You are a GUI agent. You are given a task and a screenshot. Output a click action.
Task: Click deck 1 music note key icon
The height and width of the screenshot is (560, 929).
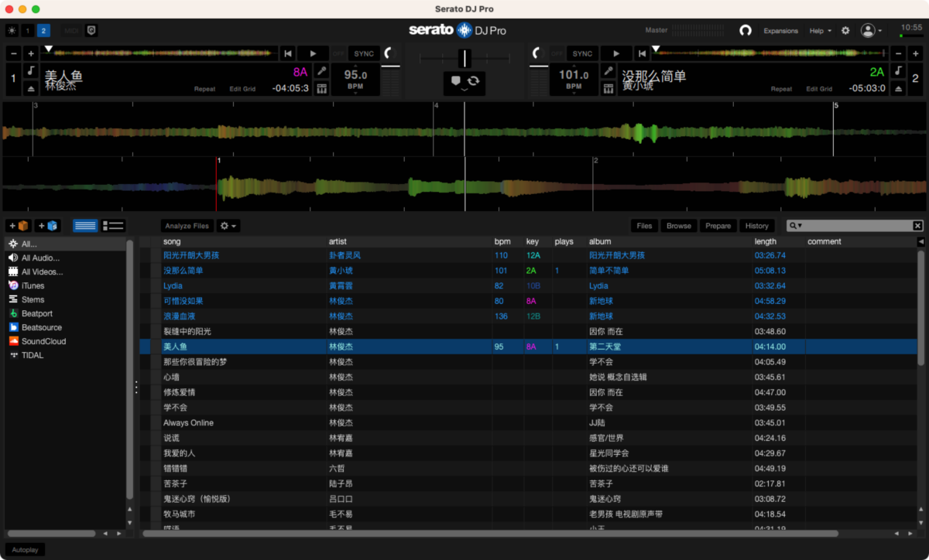pos(31,70)
